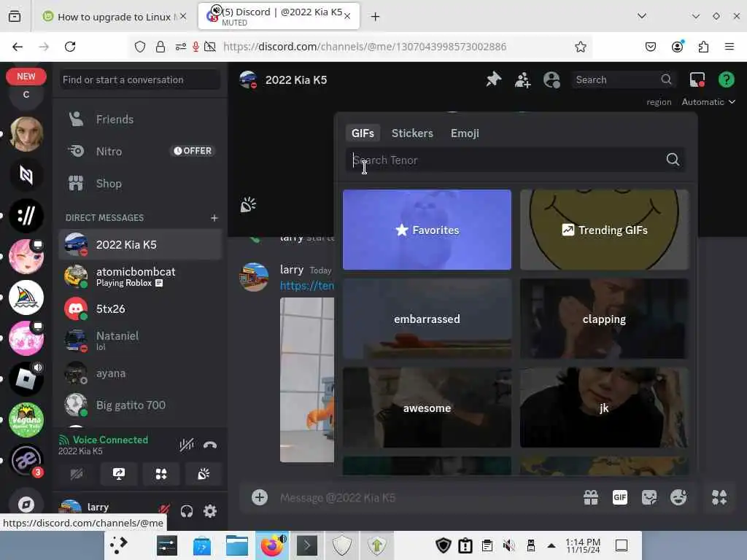
Task: Open the Shop page
Action: click(x=141, y=183)
